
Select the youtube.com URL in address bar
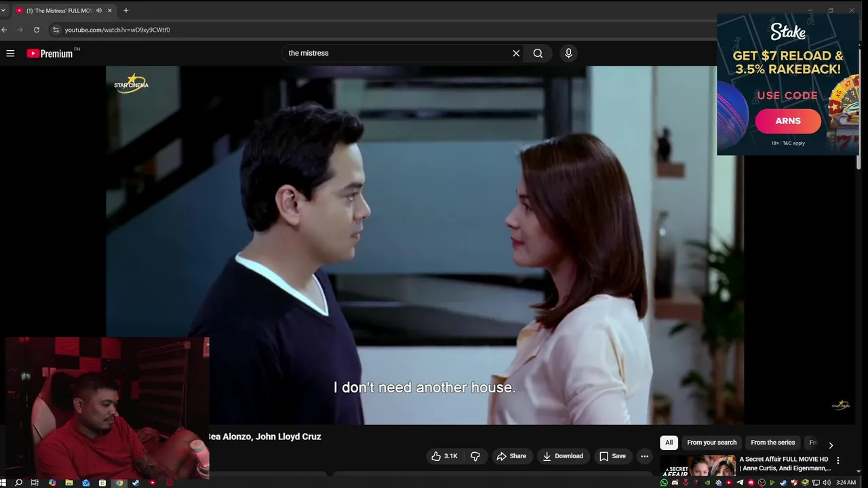tap(117, 30)
